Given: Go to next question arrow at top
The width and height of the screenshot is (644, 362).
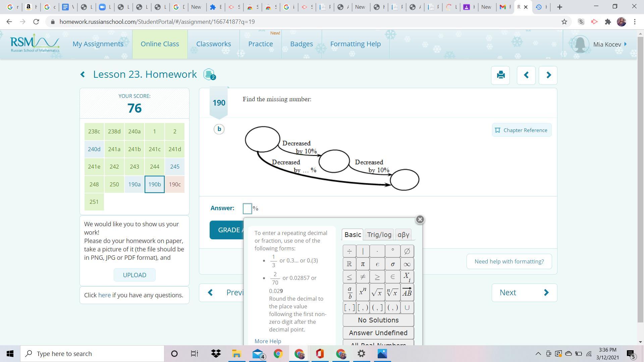Looking at the screenshot, I should tap(548, 75).
